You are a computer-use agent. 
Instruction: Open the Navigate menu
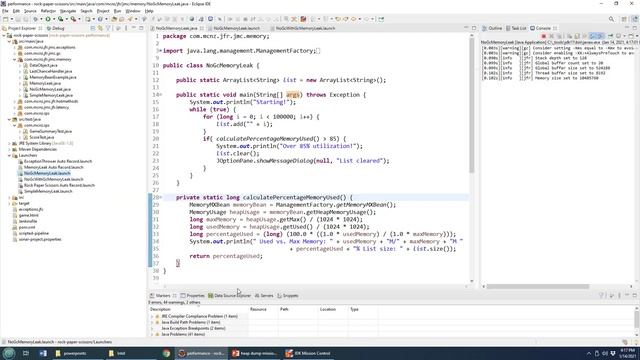click(x=68, y=11)
